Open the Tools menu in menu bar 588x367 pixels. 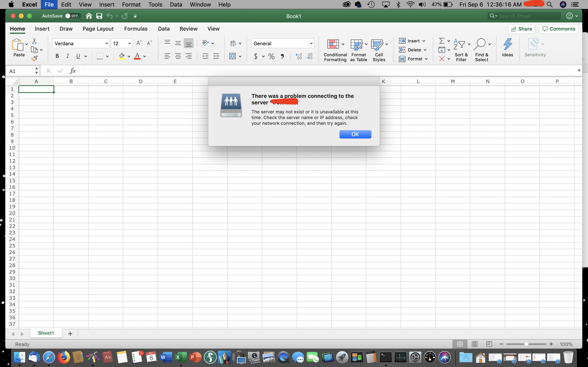click(155, 5)
